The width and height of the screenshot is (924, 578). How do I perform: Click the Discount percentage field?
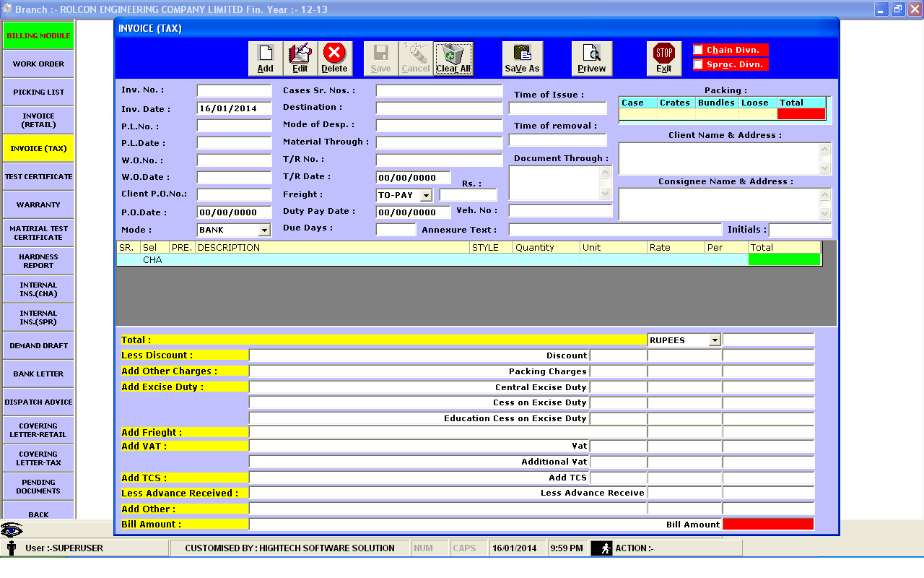point(618,355)
